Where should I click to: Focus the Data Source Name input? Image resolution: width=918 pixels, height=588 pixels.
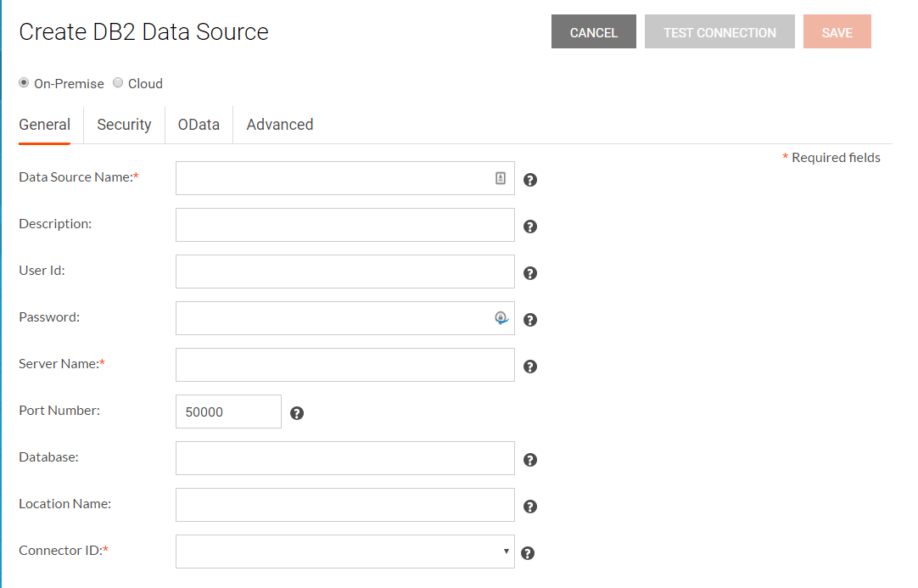coord(344,178)
